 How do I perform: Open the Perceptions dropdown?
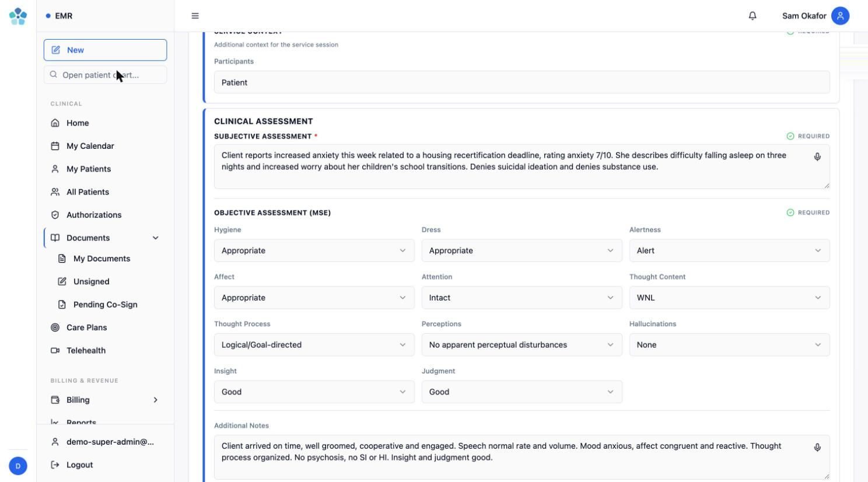click(x=522, y=345)
